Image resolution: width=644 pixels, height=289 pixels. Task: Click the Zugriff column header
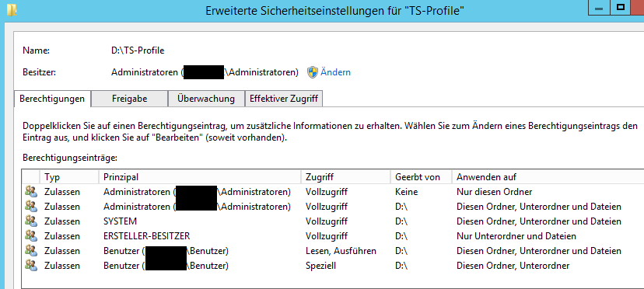point(345,177)
